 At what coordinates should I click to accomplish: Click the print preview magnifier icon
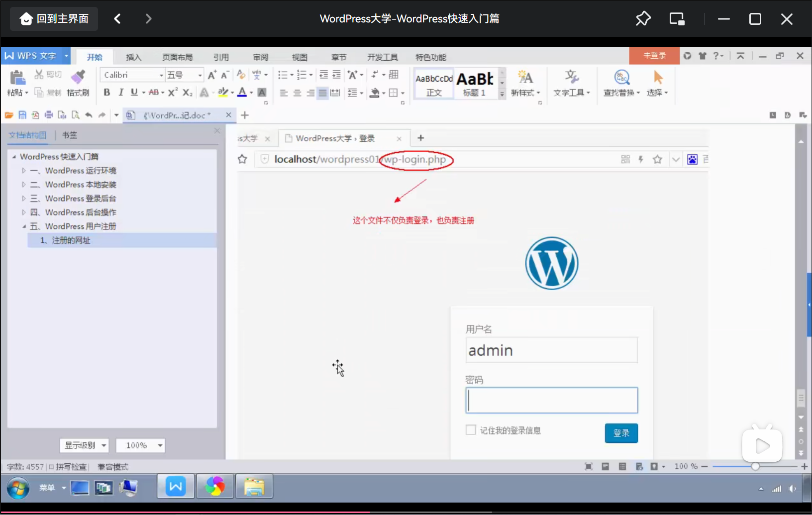(x=75, y=115)
